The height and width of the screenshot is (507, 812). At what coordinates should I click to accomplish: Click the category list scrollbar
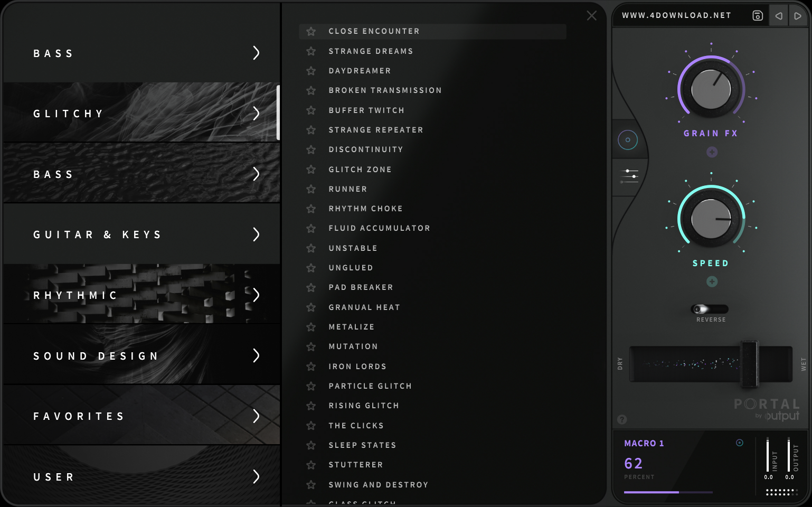(x=278, y=112)
